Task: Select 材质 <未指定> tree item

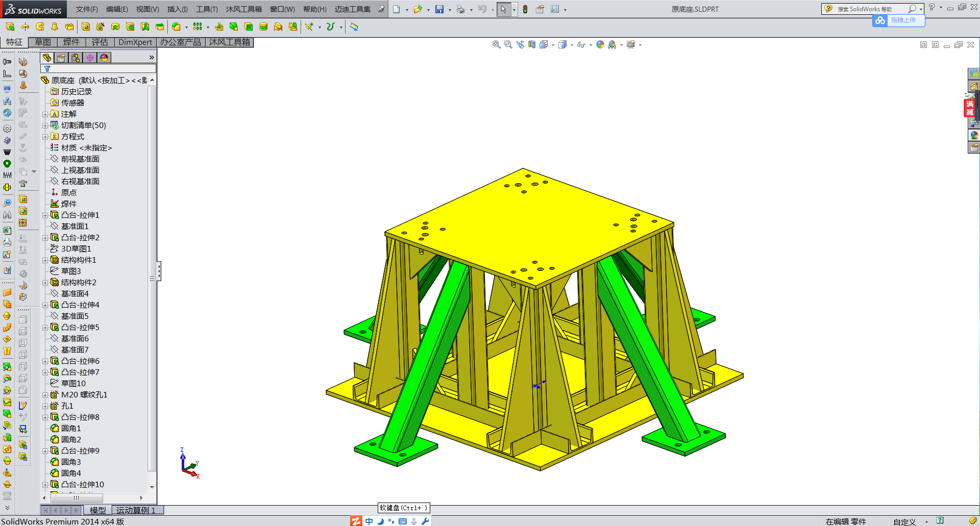Action: click(x=86, y=148)
